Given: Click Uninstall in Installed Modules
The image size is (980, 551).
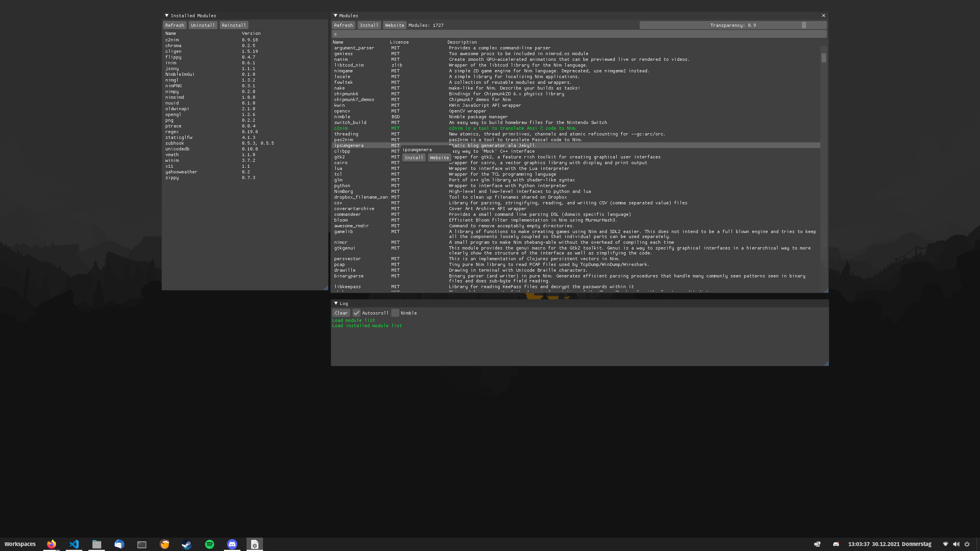Looking at the screenshot, I should tap(203, 25).
